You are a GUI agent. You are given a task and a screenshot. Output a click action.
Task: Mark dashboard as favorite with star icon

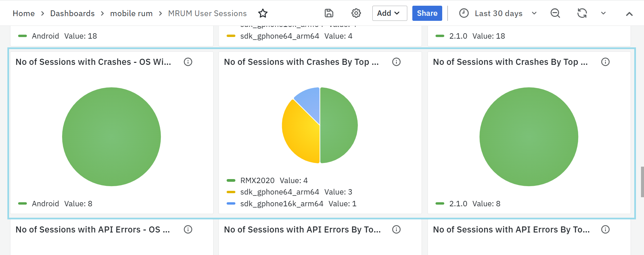(263, 13)
